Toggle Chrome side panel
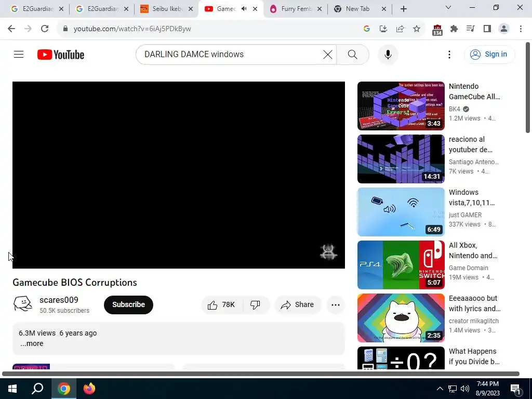 487,29
